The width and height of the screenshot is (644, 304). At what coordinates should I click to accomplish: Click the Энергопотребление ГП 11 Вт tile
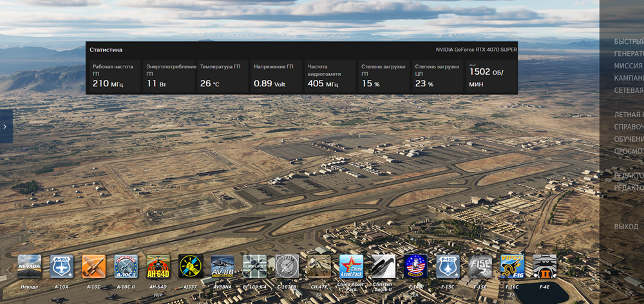tap(169, 77)
